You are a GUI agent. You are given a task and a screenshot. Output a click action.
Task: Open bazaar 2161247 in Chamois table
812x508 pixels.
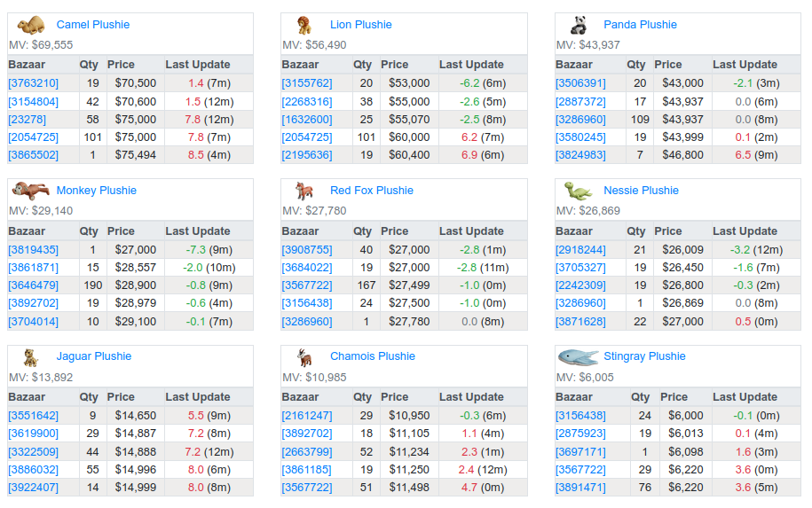click(x=307, y=416)
